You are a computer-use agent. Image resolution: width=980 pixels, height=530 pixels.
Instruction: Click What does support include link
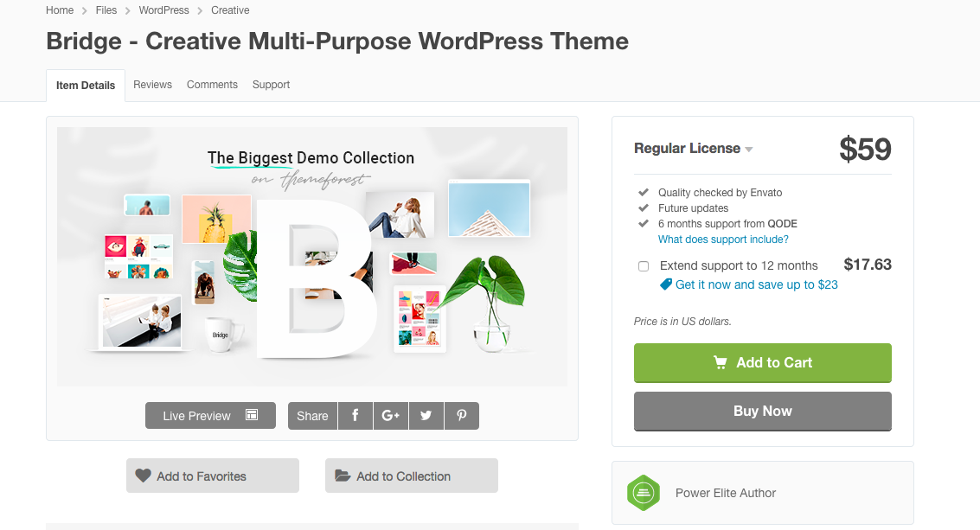tap(723, 239)
